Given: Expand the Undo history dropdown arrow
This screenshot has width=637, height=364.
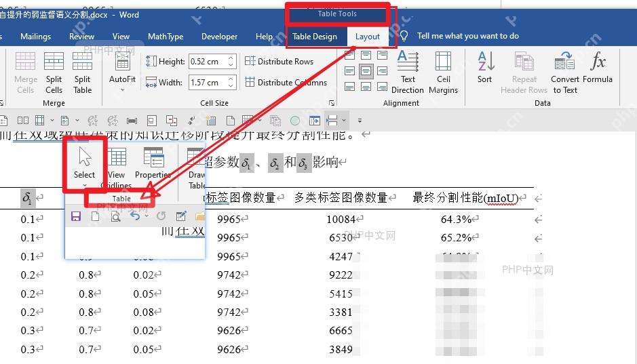Looking at the screenshot, I should pyautogui.click(x=147, y=216).
